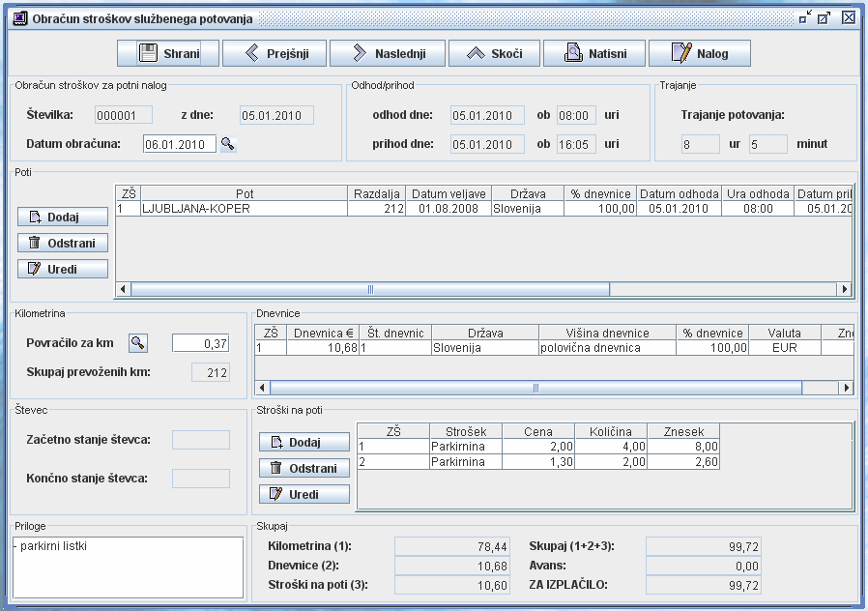Image resolution: width=868 pixels, height=611 pixels.
Task: Click Odstrani in the Poti section
Action: click(63, 243)
